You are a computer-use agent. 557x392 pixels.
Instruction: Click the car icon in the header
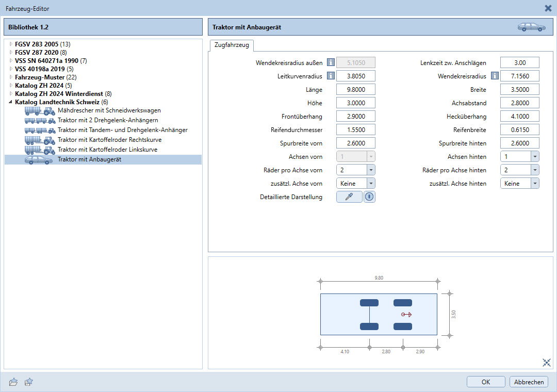531,27
